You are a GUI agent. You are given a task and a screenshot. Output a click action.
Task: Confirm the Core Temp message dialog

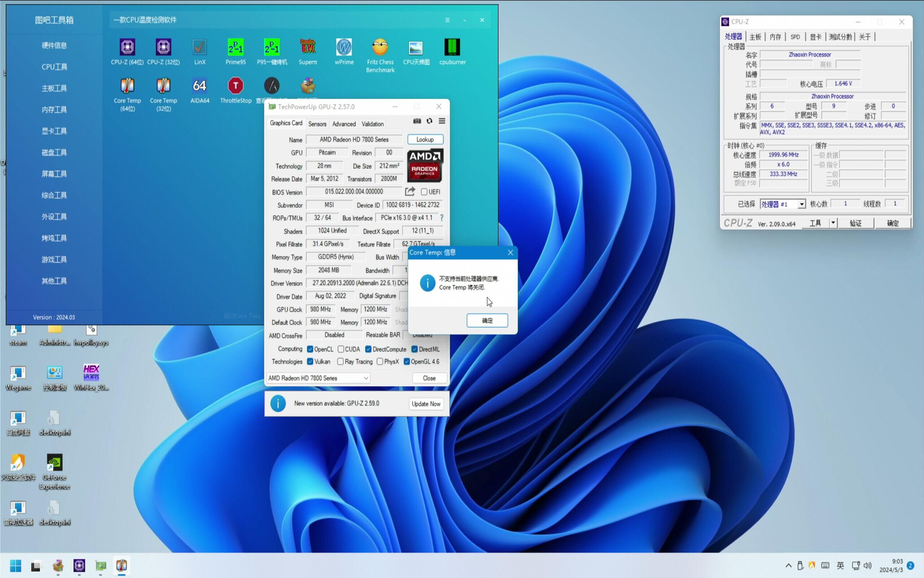487,320
